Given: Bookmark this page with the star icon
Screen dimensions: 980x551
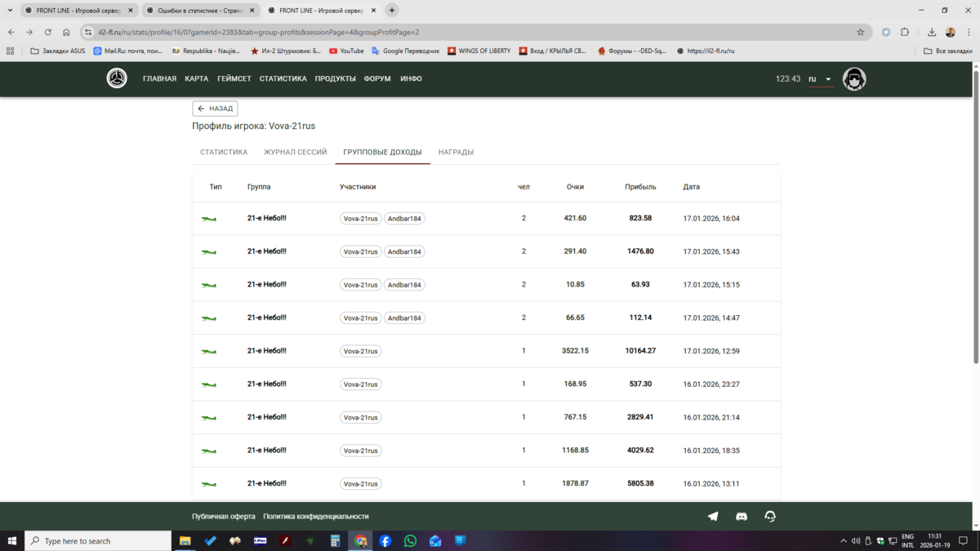Looking at the screenshot, I should tap(860, 33).
